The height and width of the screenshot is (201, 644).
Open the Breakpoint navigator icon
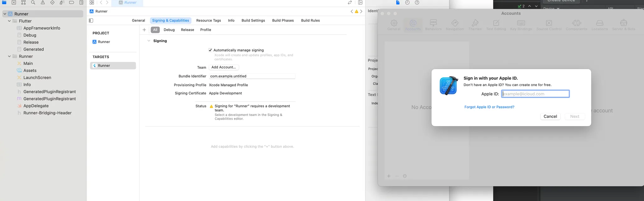point(72,3)
